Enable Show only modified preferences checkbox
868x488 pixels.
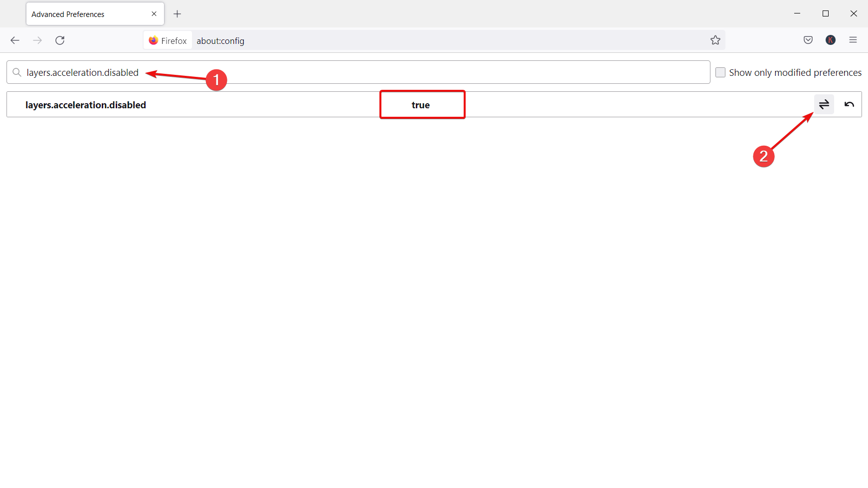720,72
